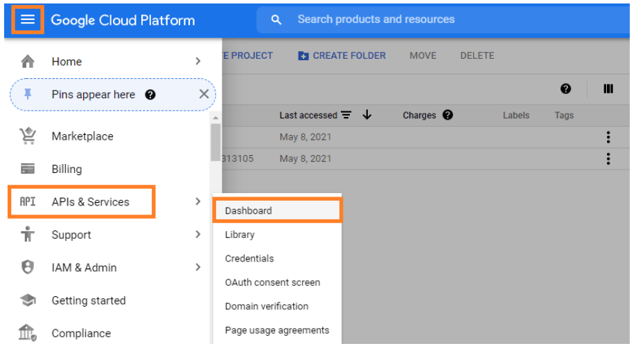
Task: Dismiss the Pins appear here banner
Action: click(x=204, y=94)
